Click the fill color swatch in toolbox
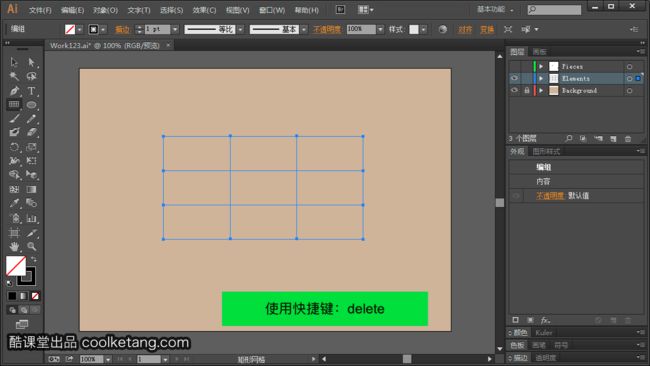This screenshot has height=366, width=650. coord(16,266)
